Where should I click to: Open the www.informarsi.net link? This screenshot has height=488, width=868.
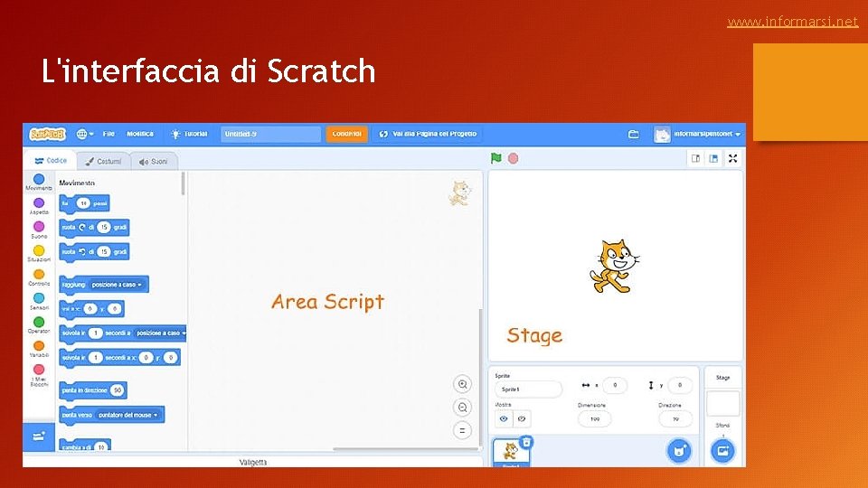coord(793,22)
